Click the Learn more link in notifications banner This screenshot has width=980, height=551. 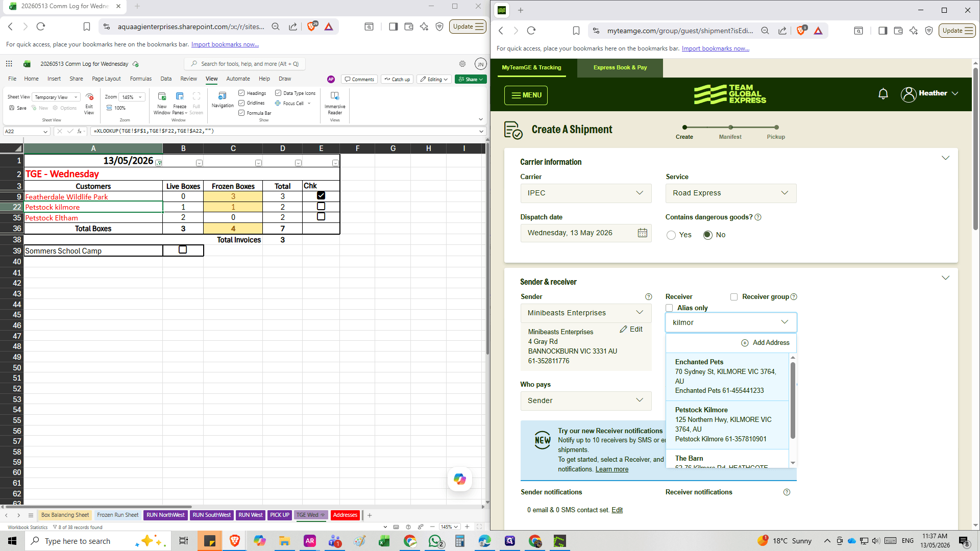pos(612,469)
